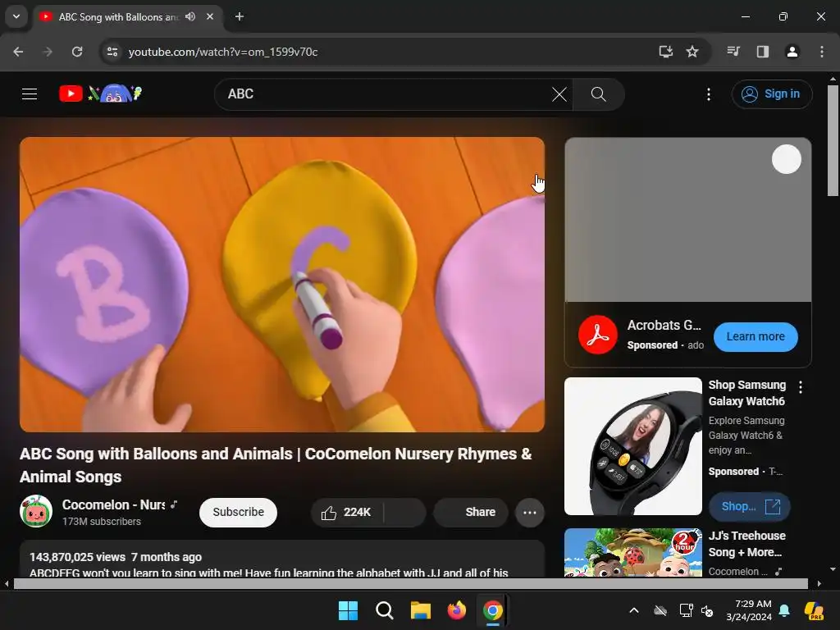Reload the YouTube page
The height and width of the screenshot is (630, 840).
pyautogui.click(x=77, y=52)
